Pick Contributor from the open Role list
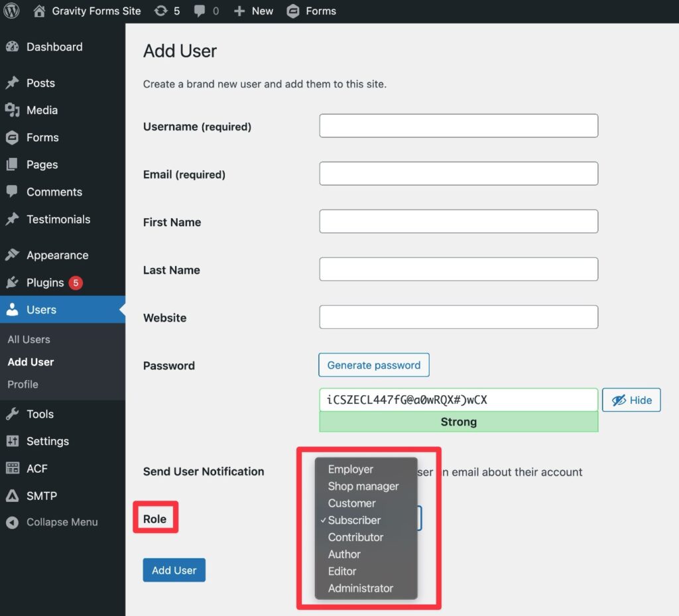This screenshot has width=679, height=616. (x=355, y=537)
